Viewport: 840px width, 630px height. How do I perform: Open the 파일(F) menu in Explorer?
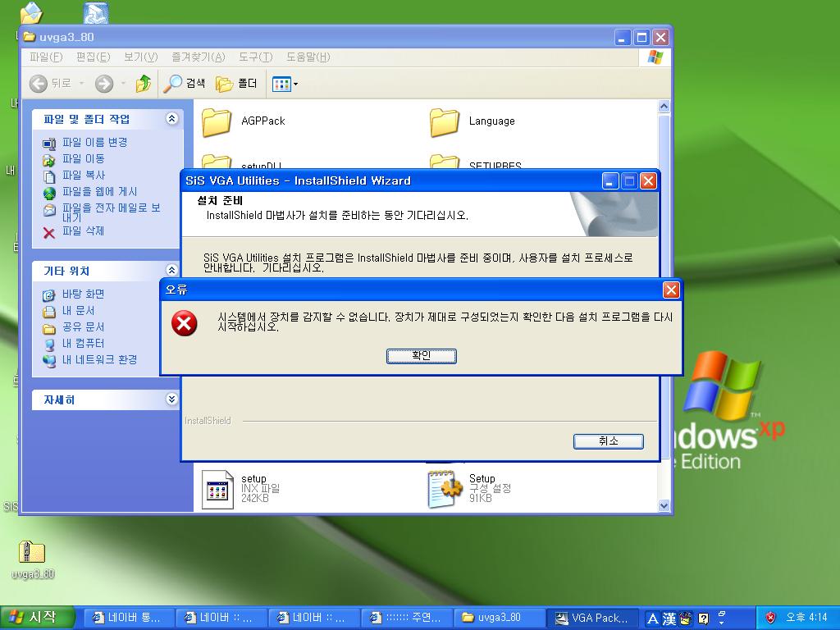pyautogui.click(x=46, y=57)
